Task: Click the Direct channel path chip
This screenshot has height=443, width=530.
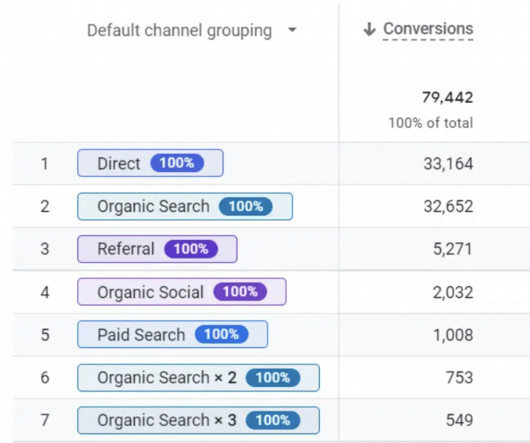Action: [150, 163]
